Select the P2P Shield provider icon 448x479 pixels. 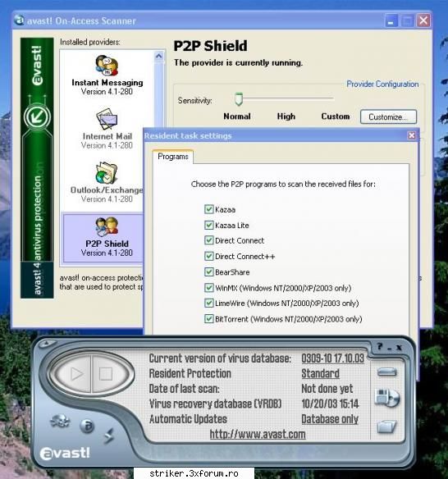[107, 226]
